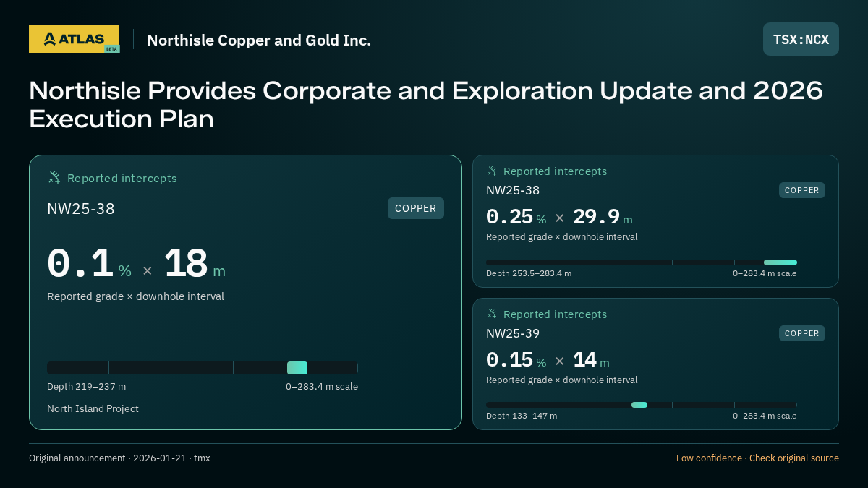This screenshot has width=868, height=488.
Task: Click COPPER tag on NW25-39 card
Action: (x=802, y=333)
